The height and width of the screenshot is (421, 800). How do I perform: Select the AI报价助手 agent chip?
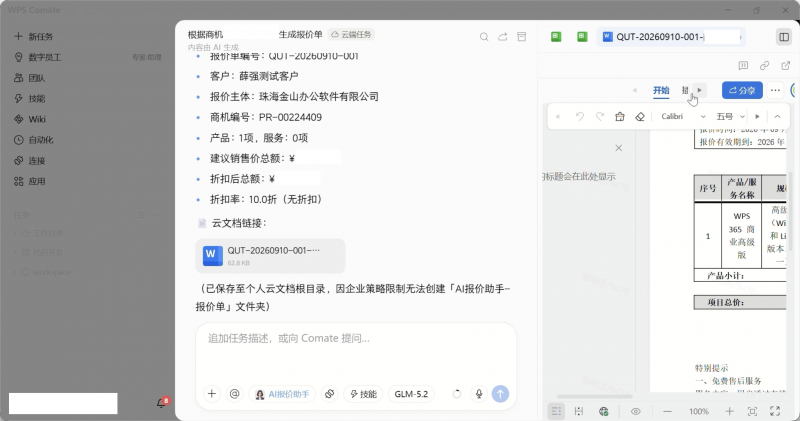(282, 394)
